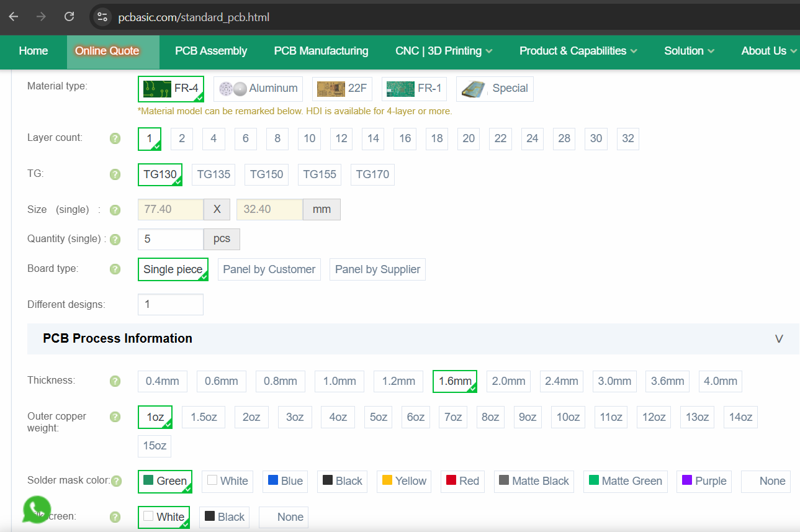Expand CNC | 3D Printing menu
This screenshot has height=532, width=800.
pyautogui.click(x=444, y=51)
